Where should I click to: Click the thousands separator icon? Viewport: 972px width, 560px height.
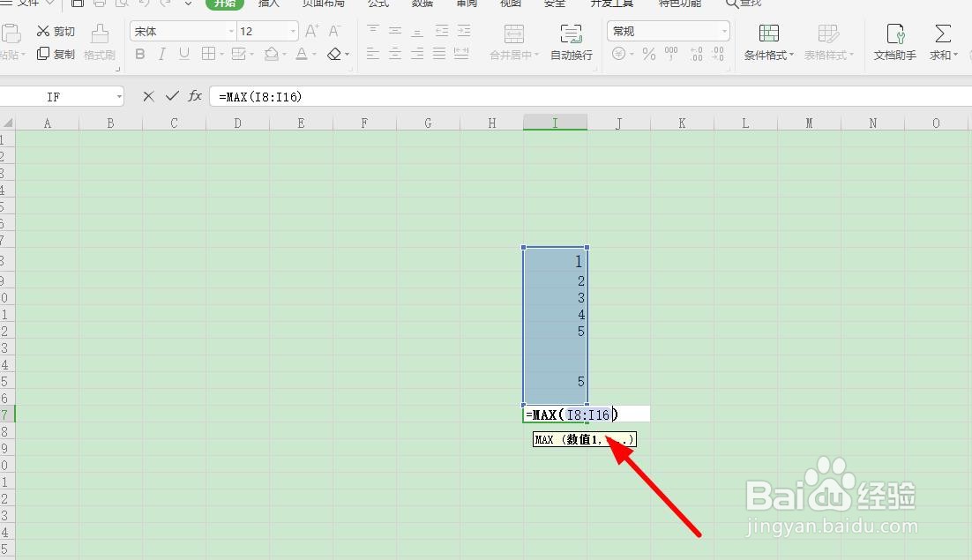(x=671, y=54)
